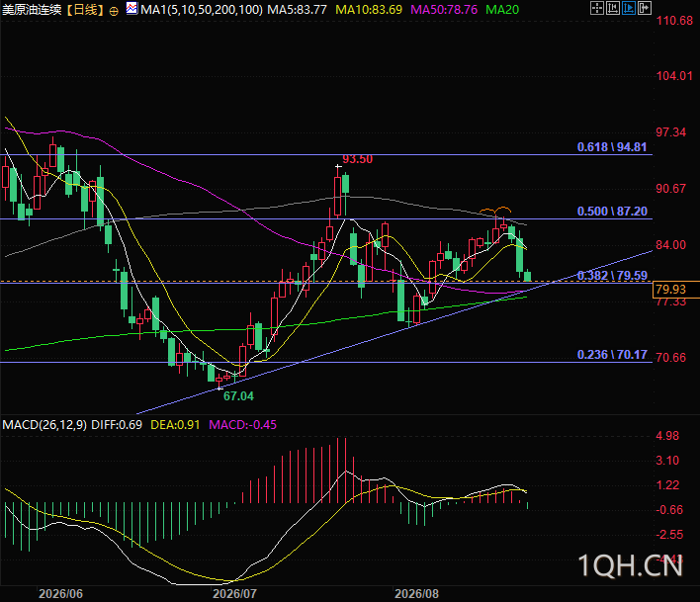Open the MA1 indicator chart icon

[131, 8]
